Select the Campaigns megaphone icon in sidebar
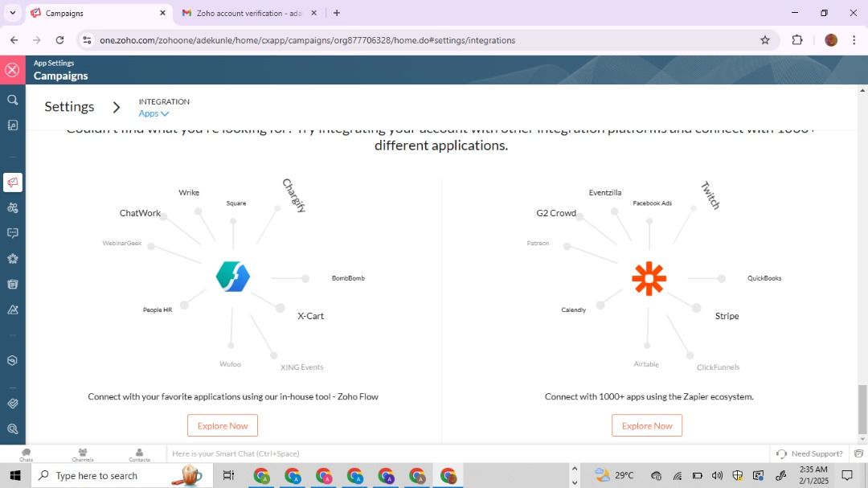The width and height of the screenshot is (868, 488). pyautogui.click(x=13, y=182)
